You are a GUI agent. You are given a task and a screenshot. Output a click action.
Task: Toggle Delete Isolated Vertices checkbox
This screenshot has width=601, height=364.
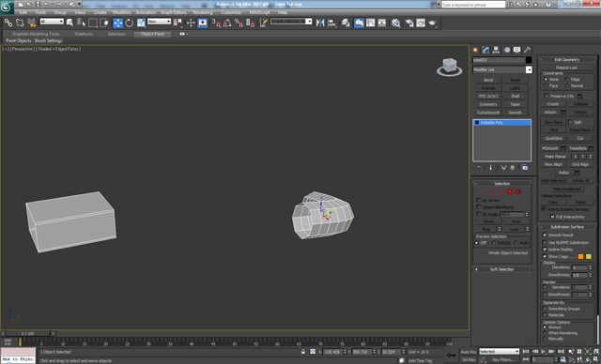[x=544, y=209]
